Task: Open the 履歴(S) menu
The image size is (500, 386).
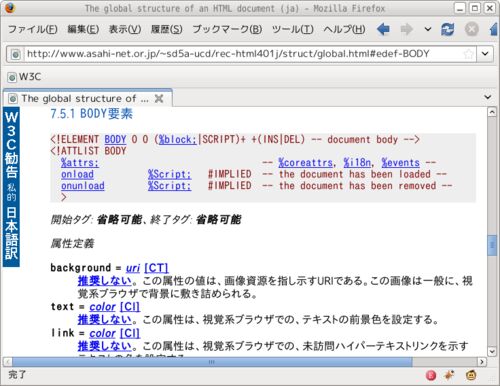Action: (166, 29)
